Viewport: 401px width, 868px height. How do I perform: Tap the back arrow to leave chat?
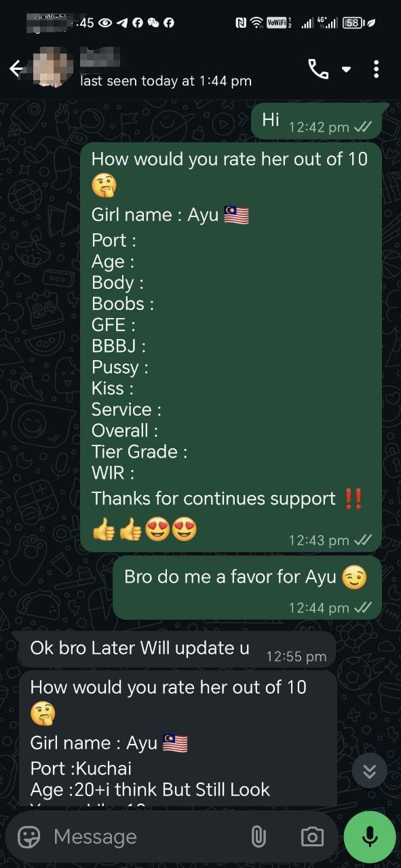tap(17, 68)
